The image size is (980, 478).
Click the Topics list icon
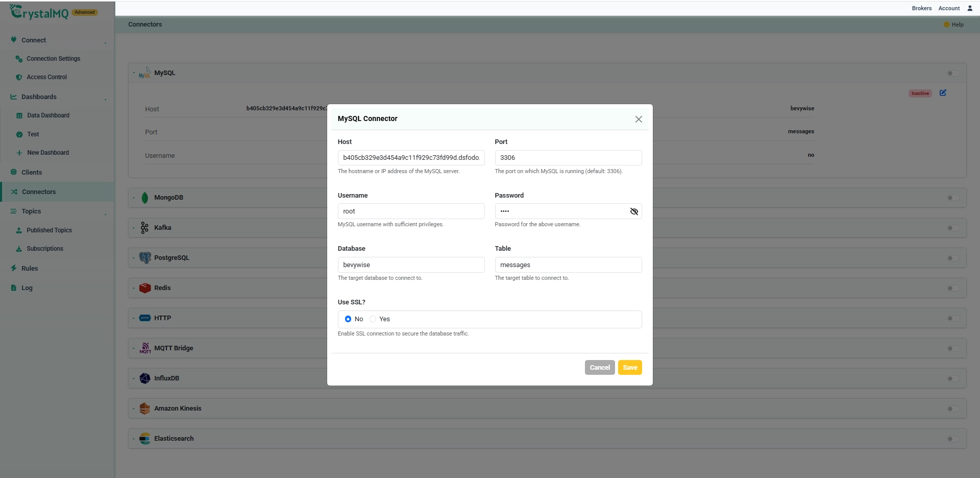tap(14, 211)
